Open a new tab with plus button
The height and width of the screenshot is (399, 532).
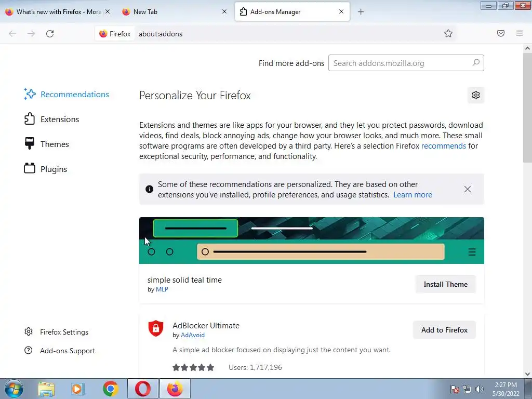tap(361, 12)
